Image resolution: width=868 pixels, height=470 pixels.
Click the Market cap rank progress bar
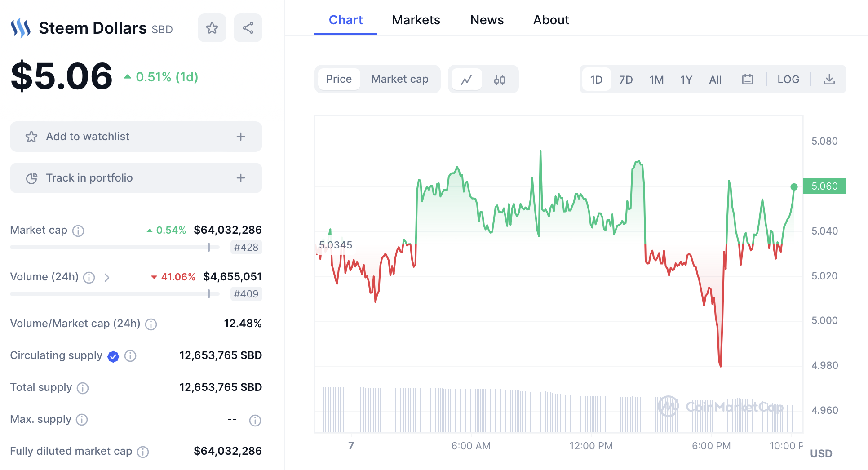coord(115,247)
